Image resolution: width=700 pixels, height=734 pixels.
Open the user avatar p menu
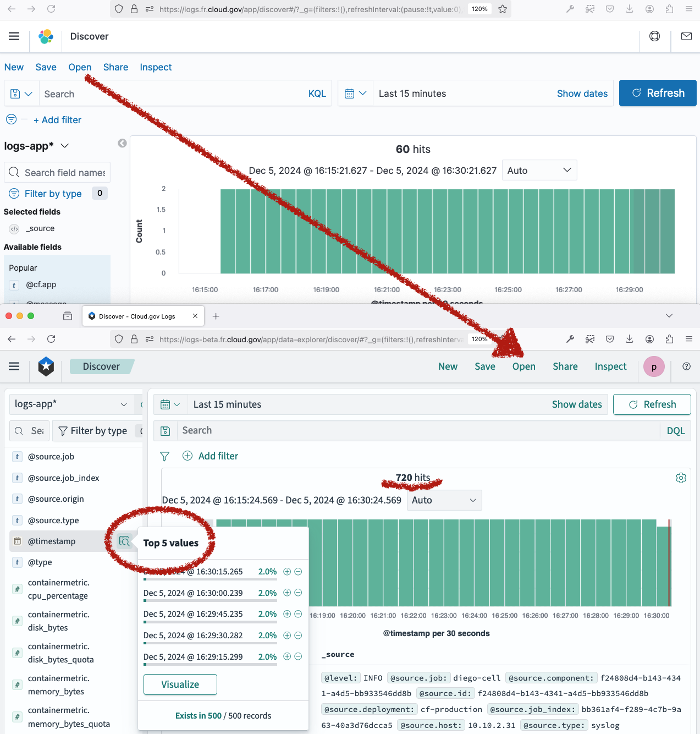pyautogui.click(x=654, y=367)
